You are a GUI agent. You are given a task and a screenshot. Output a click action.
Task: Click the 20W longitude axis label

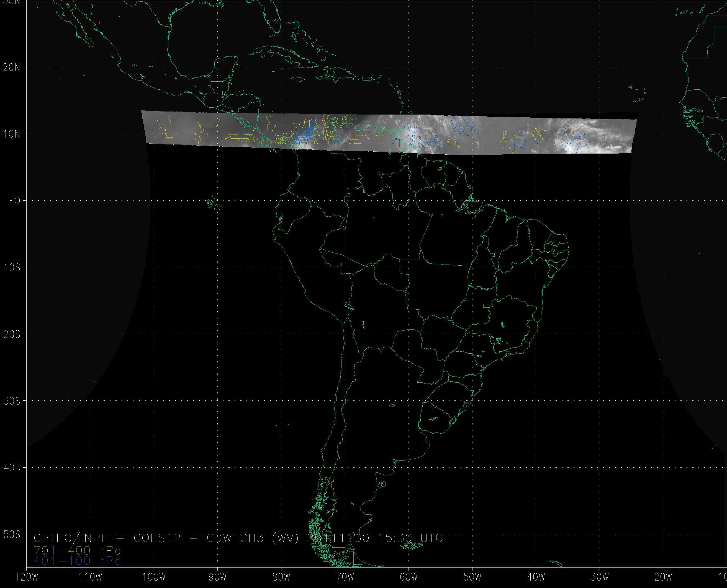pos(664,577)
